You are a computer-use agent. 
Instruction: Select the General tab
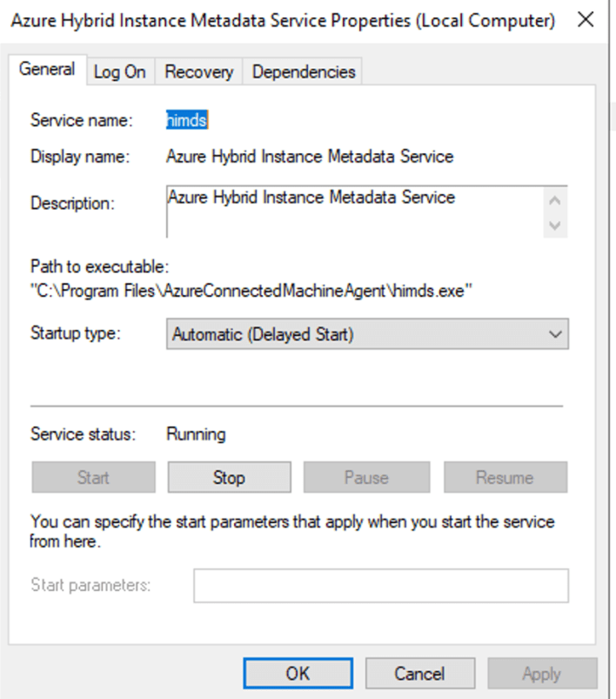point(48,70)
